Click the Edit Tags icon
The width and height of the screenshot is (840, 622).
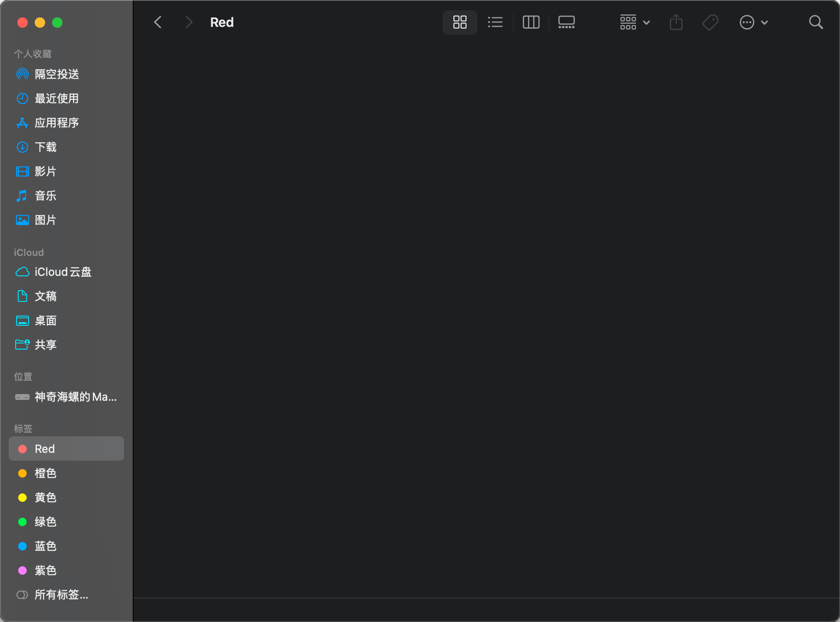click(x=710, y=22)
